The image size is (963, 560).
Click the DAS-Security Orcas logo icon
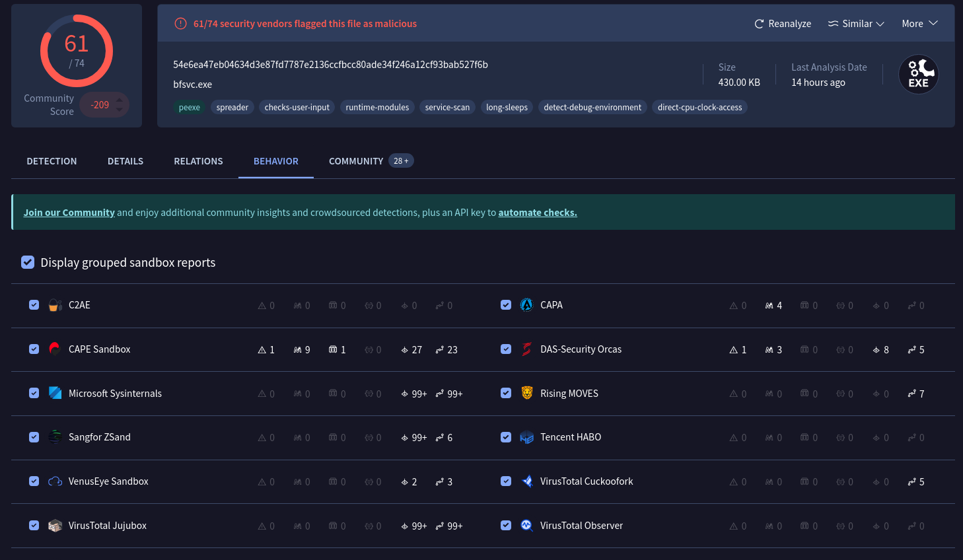pyautogui.click(x=526, y=349)
